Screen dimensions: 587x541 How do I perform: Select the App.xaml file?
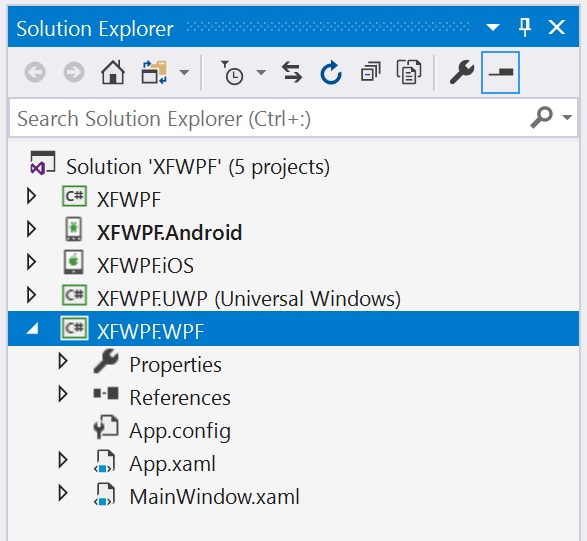click(x=173, y=464)
